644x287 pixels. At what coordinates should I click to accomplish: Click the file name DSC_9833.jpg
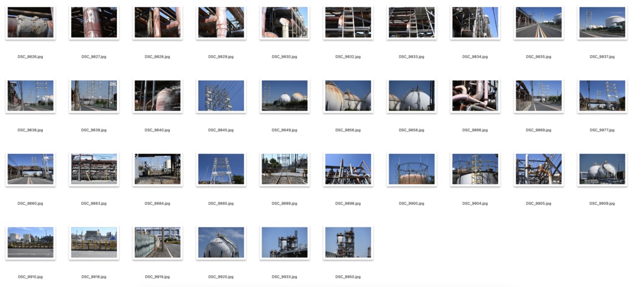(411, 57)
